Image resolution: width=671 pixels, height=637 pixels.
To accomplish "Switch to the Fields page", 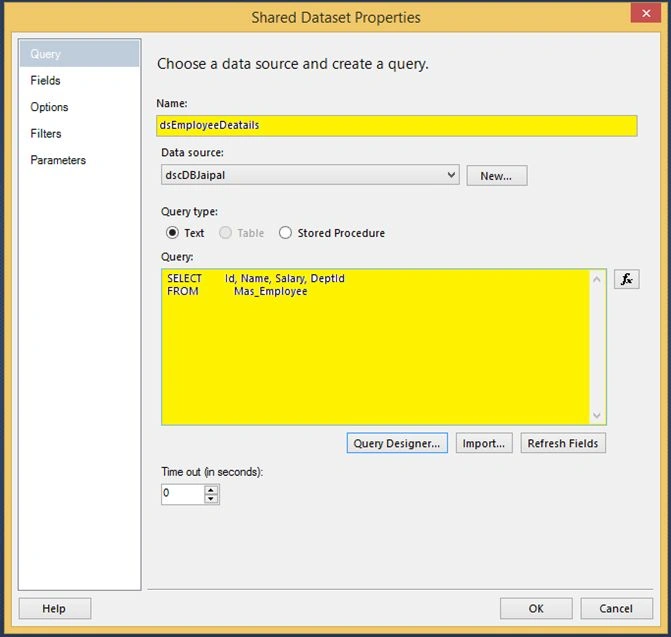I will 80,80.
